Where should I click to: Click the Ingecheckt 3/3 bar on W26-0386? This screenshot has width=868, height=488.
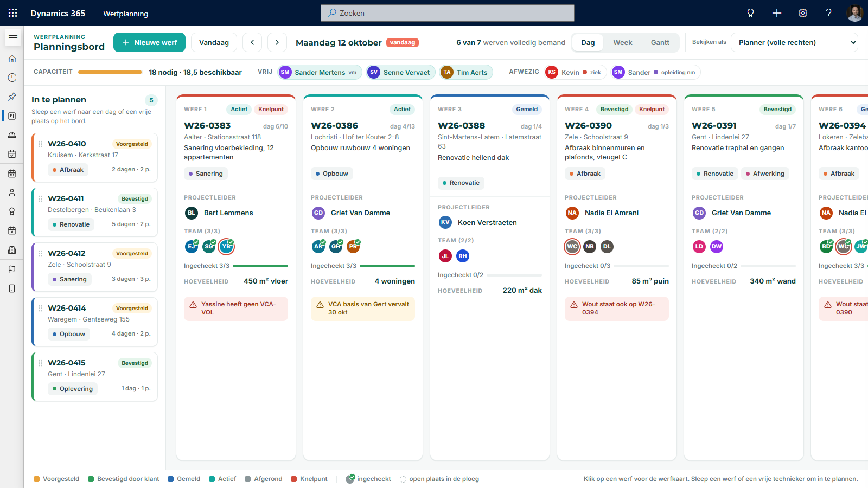tap(387, 266)
